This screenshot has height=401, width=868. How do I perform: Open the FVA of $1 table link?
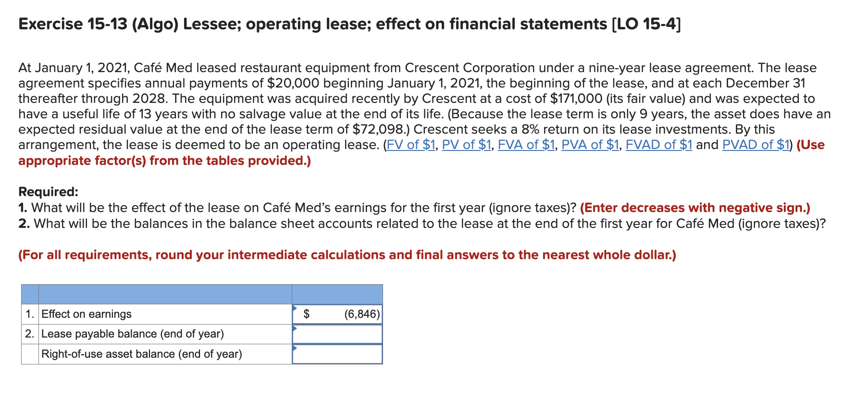[527, 144]
